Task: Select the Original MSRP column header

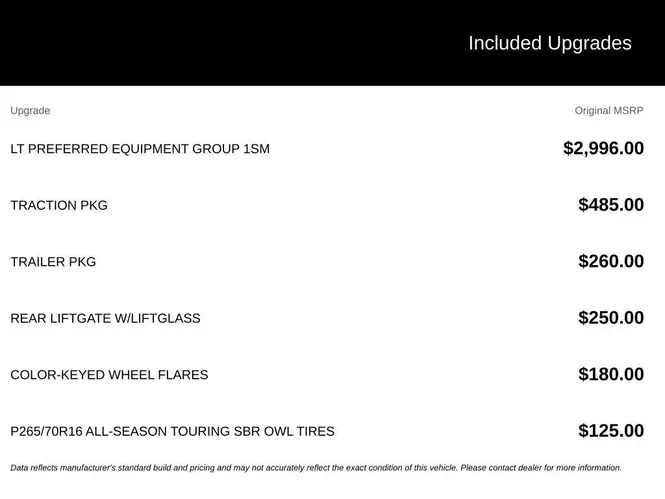Action: pos(609,111)
